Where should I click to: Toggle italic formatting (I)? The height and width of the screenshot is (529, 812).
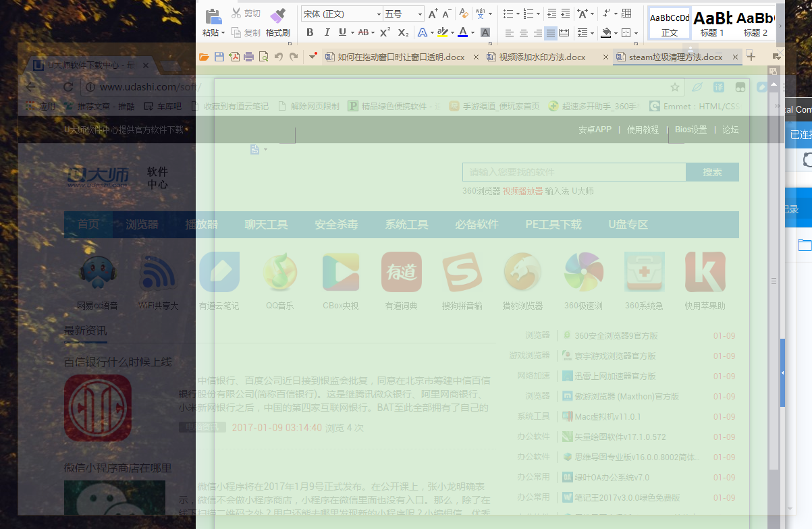pos(327,32)
